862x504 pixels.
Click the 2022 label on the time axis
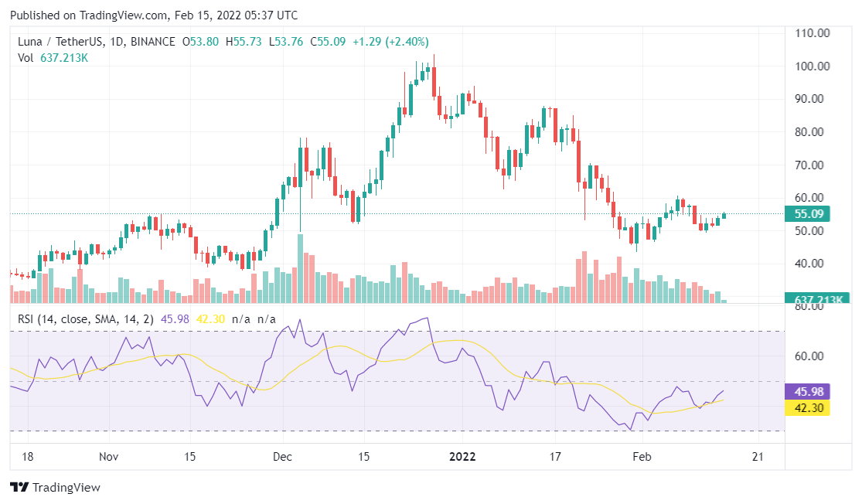465,457
